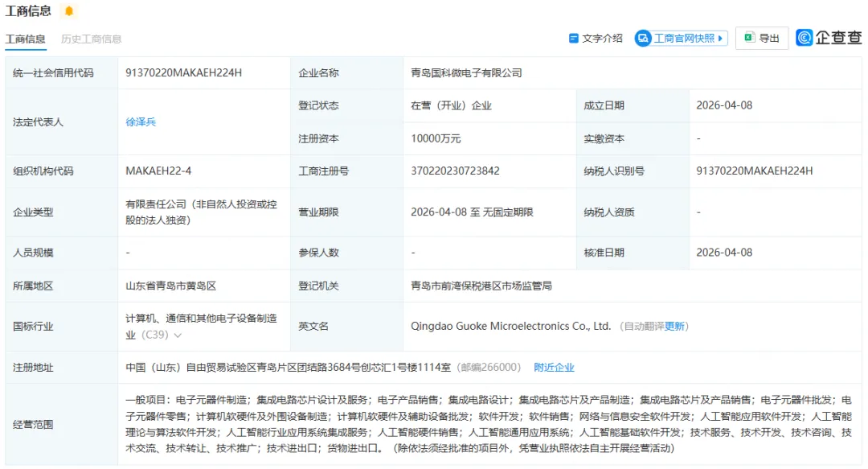Image resolution: width=868 pixels, height=469 pixels.
Task: Select company name 青岛国科微电子有限公司
Action: (466, 72)
